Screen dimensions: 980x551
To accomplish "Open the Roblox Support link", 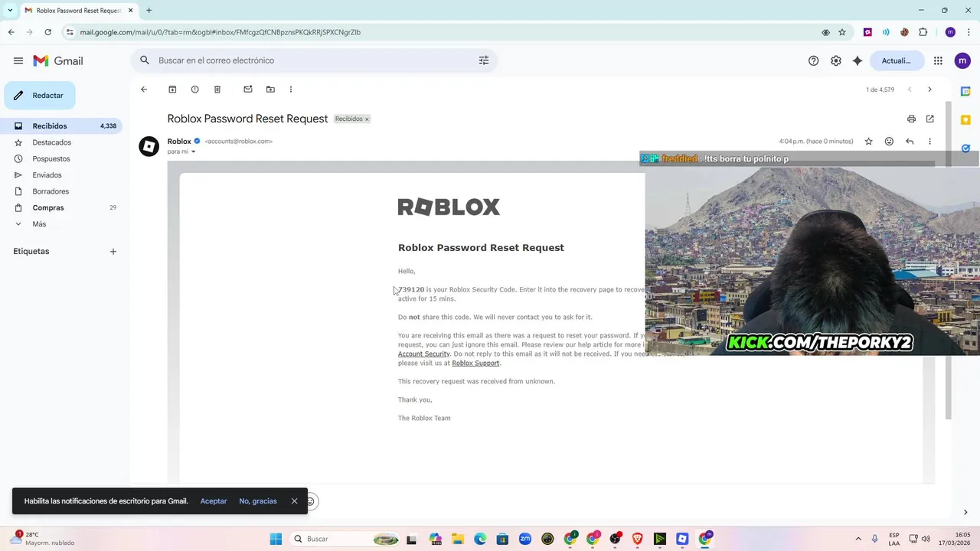I will coord(475,364).
